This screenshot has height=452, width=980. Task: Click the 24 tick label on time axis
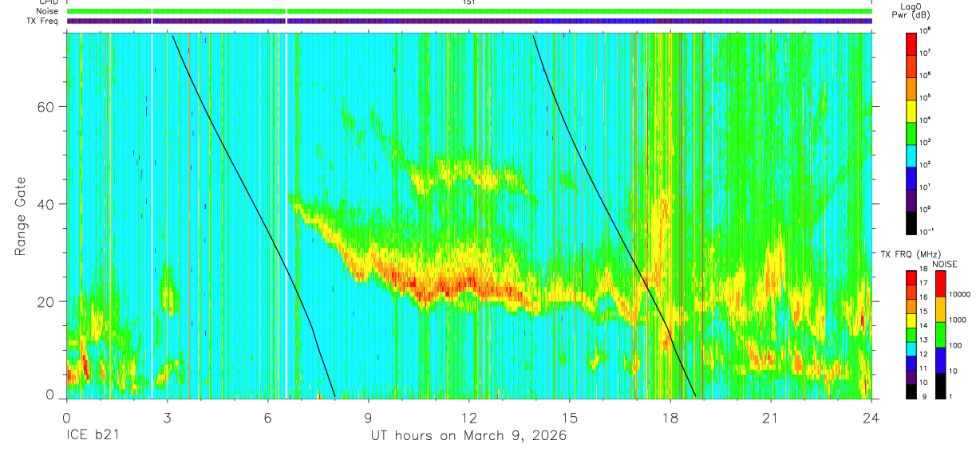click(x=871, y=418)
